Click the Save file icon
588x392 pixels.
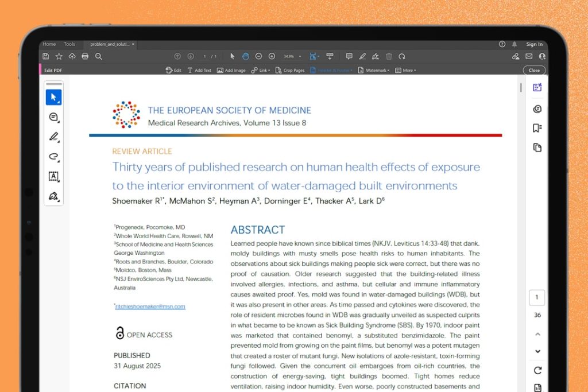[46, 56]
